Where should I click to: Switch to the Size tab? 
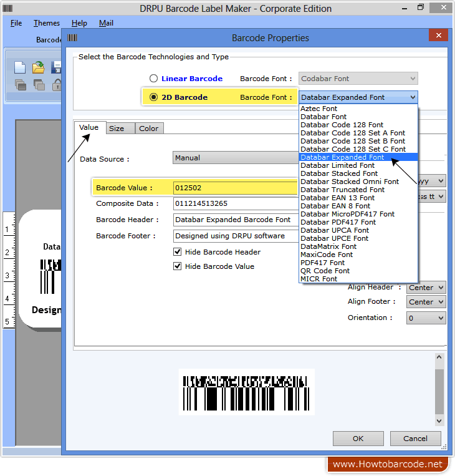click(117, 129)
